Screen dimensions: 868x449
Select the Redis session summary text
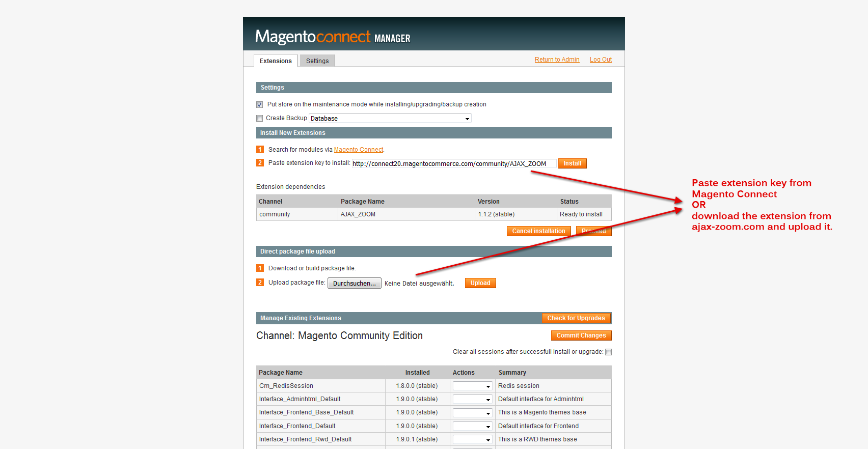coord(519,386)
